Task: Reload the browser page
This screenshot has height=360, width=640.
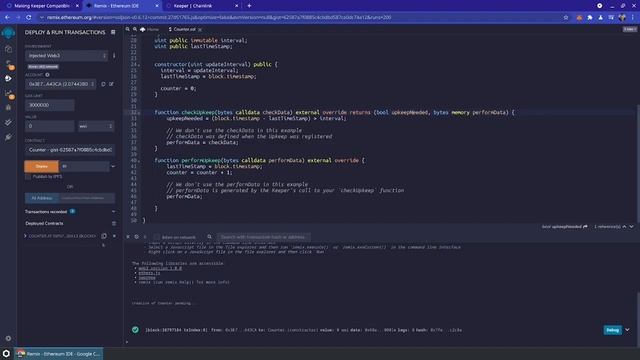Action: pyautogui.click(x=29, y=18)
